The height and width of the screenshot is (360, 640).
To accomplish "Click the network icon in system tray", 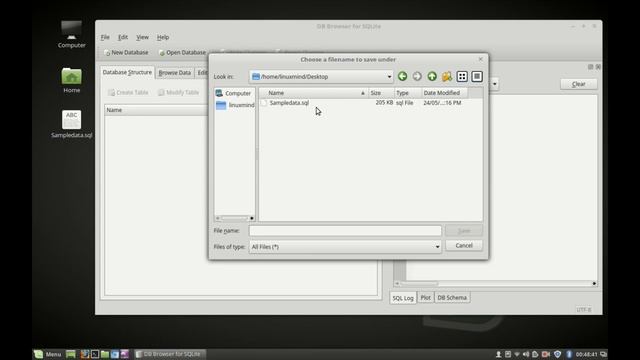I will tap(517, 354).
